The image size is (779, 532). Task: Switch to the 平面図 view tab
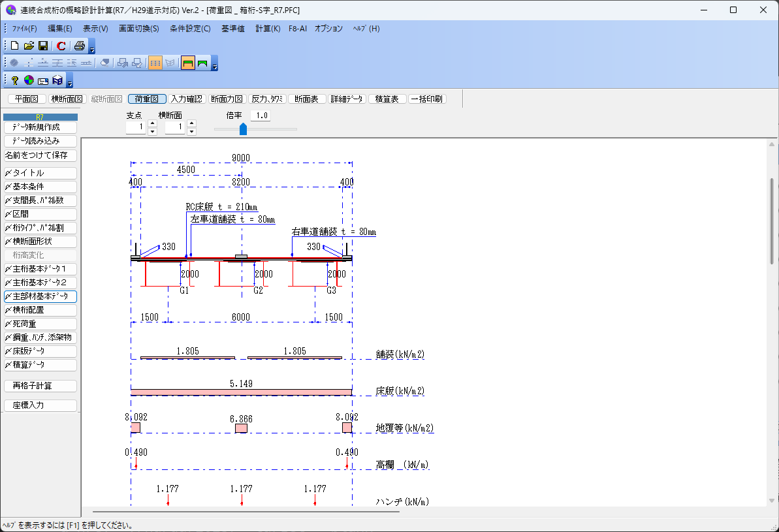[27, 99]
